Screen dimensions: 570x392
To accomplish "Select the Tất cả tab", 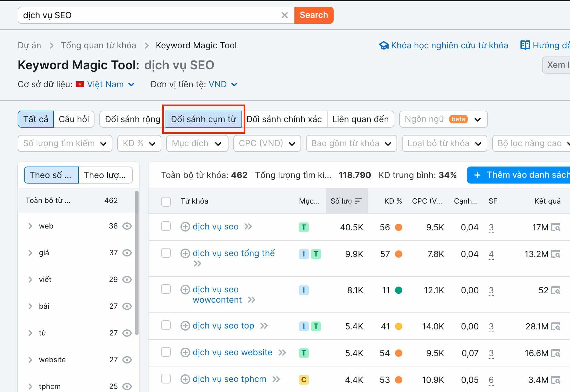I will (x=36, y=119).
